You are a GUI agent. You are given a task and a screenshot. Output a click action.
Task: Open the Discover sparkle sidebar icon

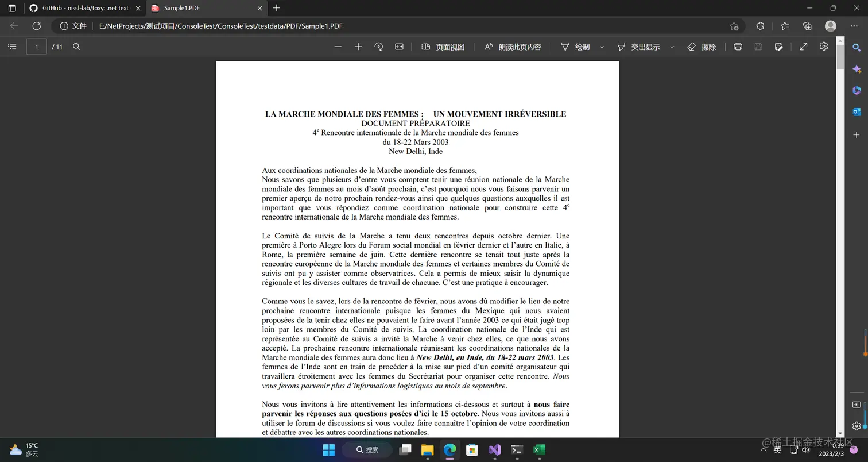tap(857, 69)
